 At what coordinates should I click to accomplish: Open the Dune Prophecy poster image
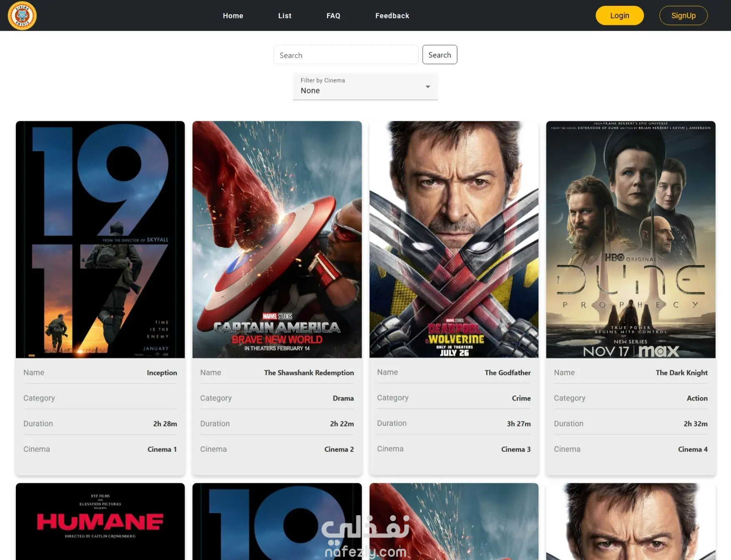pyautogui.click(x=631, y=240)
